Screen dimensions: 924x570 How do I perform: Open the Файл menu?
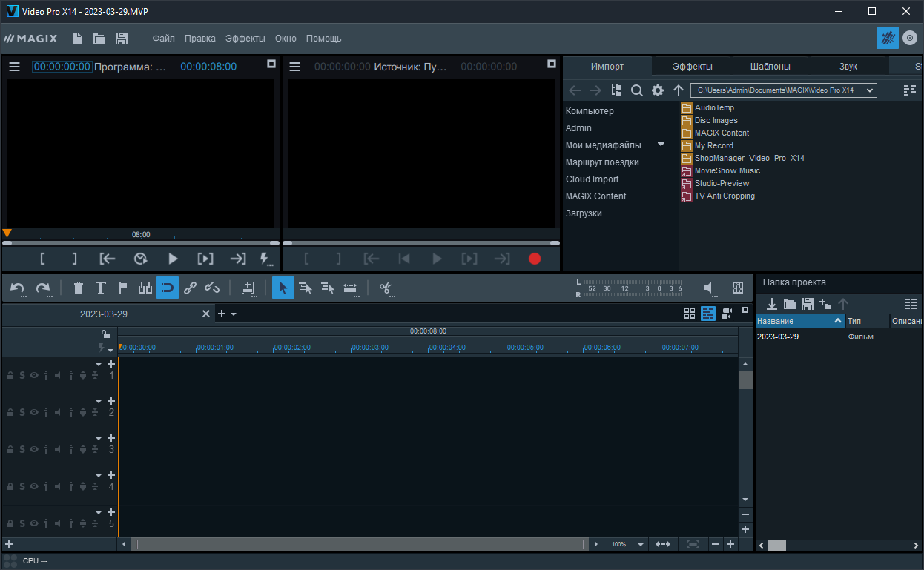pos(163,38)
